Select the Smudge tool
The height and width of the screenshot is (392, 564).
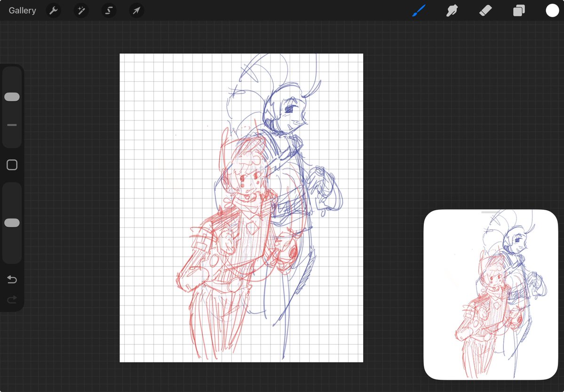point(452,10)
